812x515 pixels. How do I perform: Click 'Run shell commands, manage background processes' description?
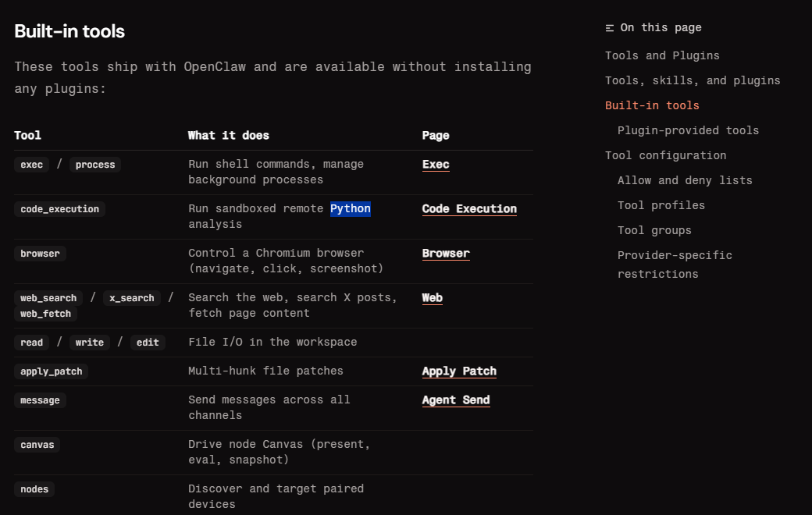(x=276, y=172)
